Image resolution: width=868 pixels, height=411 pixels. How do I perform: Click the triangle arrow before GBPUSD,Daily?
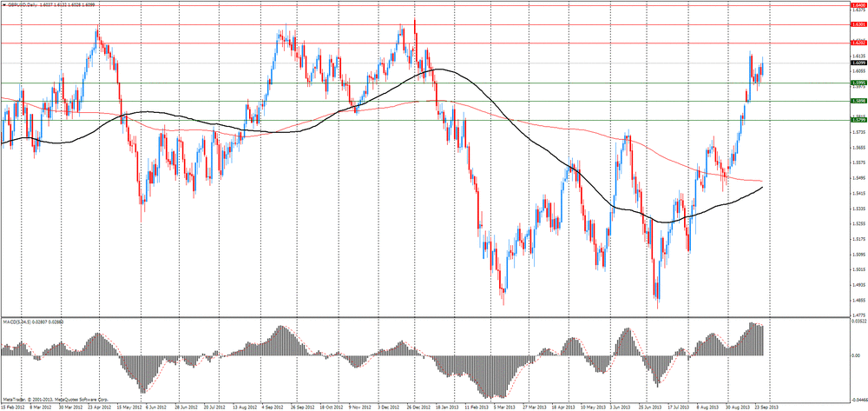[x=3, y=4]
